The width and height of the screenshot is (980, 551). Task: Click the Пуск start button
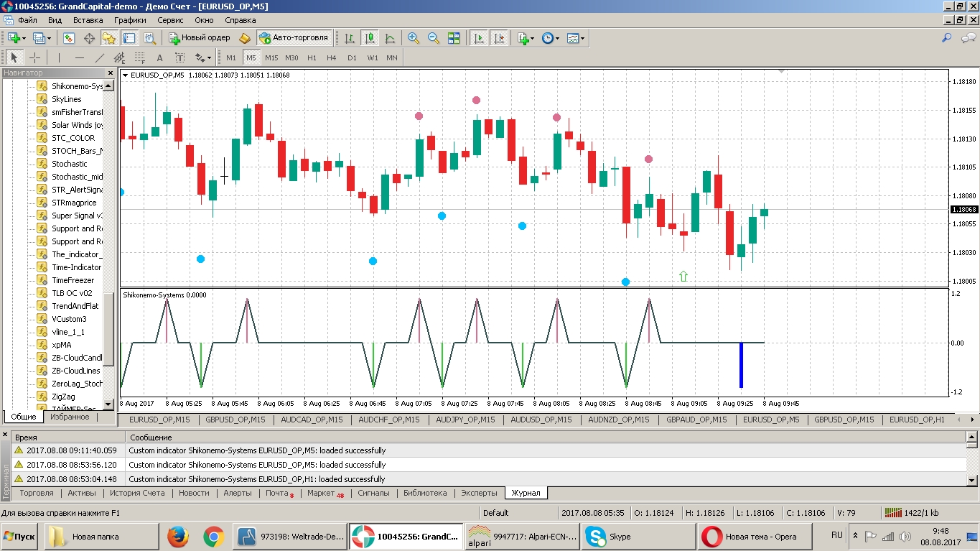tap(20, 537)
